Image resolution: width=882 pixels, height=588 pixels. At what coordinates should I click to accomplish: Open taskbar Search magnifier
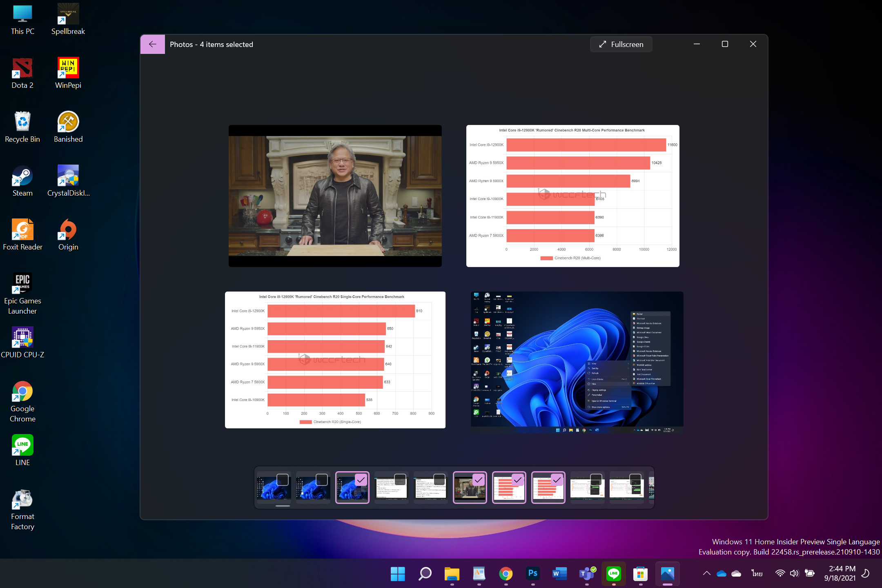(x=425, y=574)
